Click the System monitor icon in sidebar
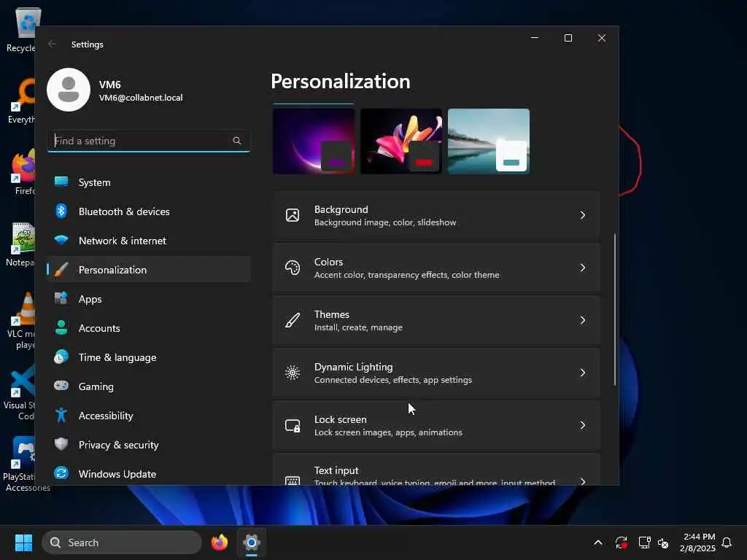This screenshot has height=560, width=747. tap(61, 182)
